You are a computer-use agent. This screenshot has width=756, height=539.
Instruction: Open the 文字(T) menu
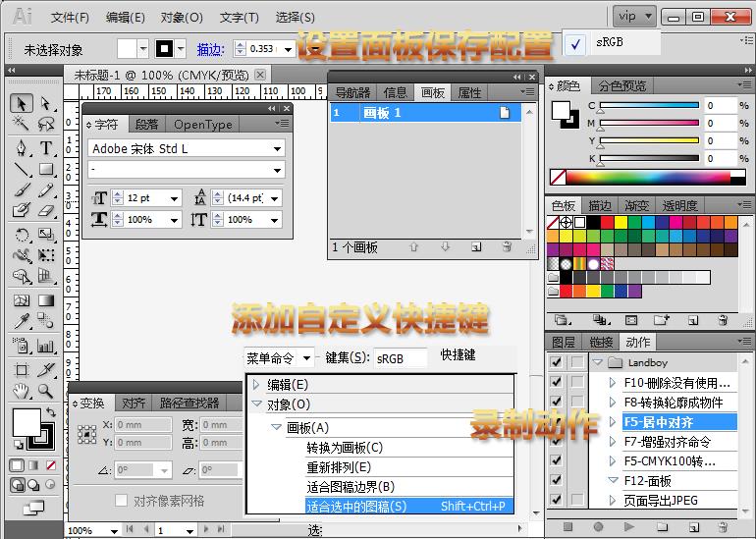click(240, 18)
